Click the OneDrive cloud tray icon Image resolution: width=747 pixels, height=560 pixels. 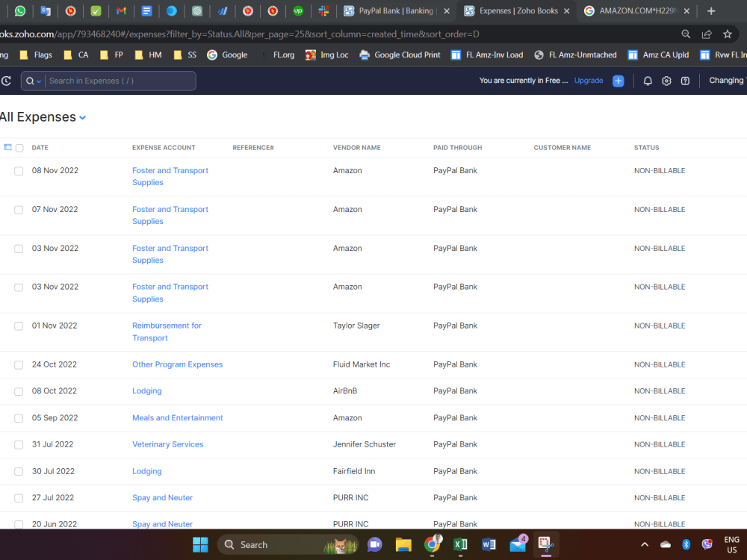[665, 544]
